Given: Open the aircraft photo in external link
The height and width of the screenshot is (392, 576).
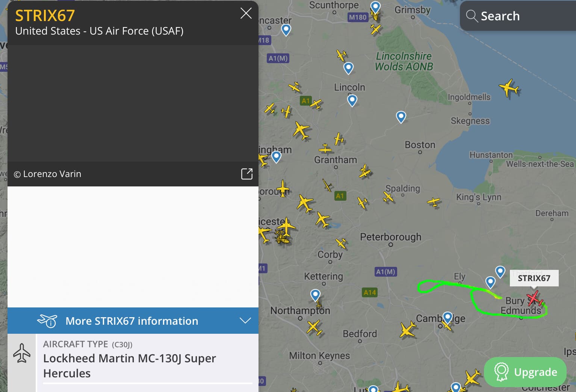Looking at the screenshot, I should click(246, 174).
